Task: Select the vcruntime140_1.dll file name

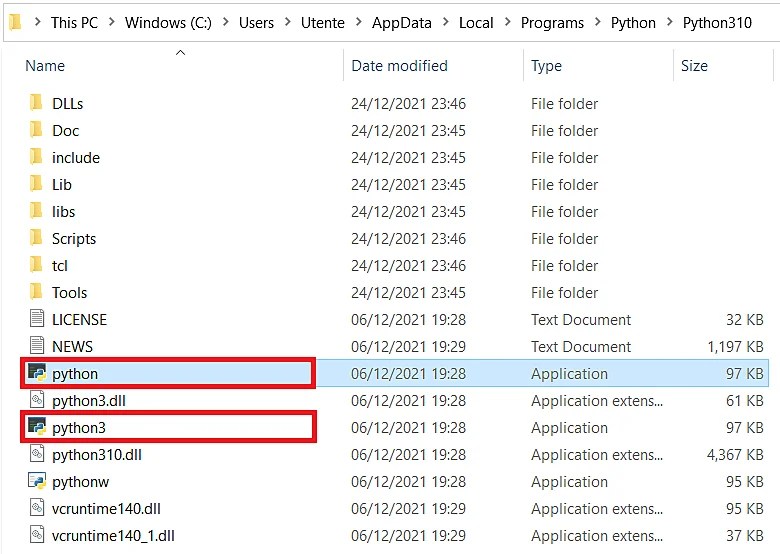Action: pos(113,536)
